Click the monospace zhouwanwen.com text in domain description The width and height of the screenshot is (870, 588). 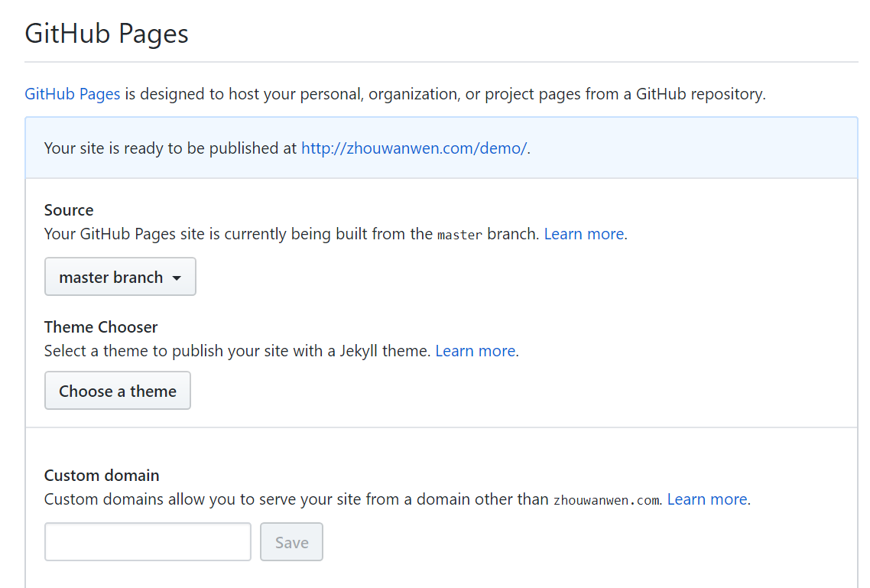point(605,500)
